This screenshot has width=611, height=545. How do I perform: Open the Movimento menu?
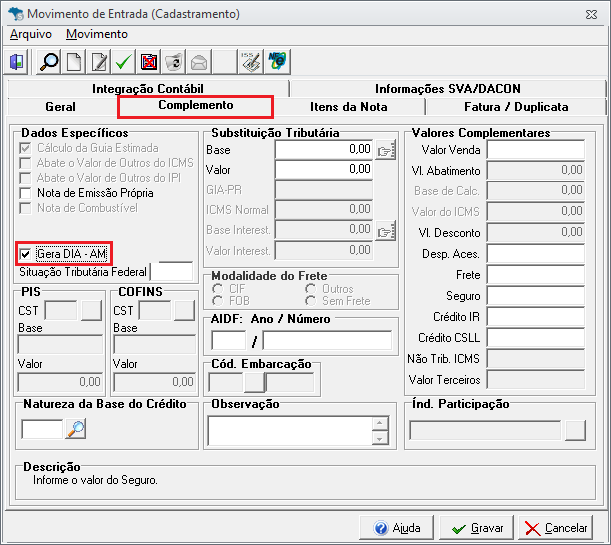[97, 34]
